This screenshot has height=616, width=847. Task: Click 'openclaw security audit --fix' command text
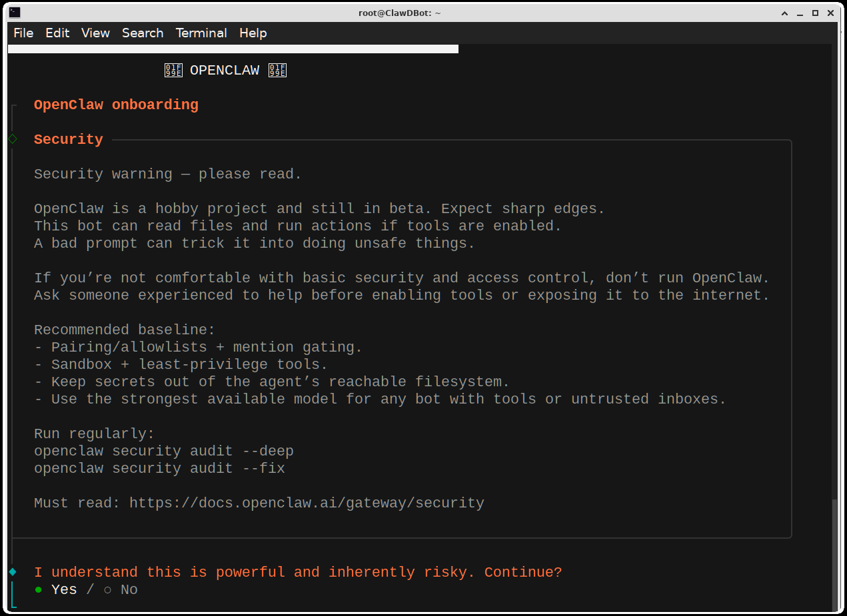click(x=159, y=468)
